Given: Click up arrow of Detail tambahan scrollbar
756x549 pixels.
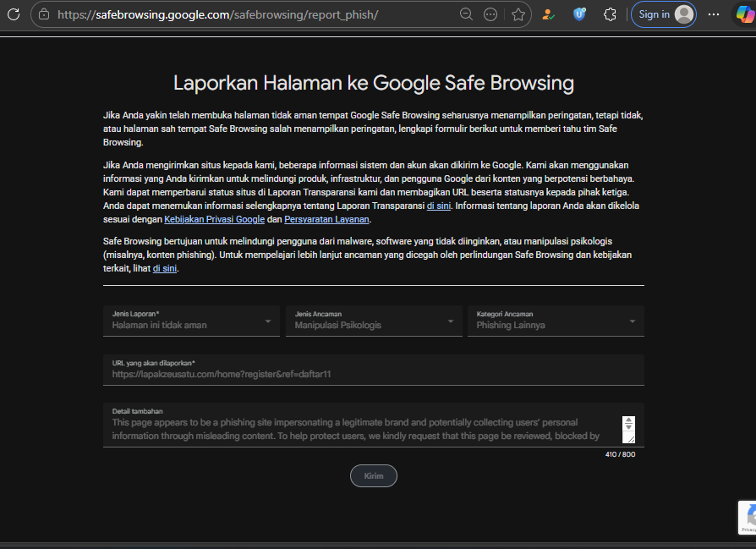Looking at the screenshot, I should click(628, 420).
